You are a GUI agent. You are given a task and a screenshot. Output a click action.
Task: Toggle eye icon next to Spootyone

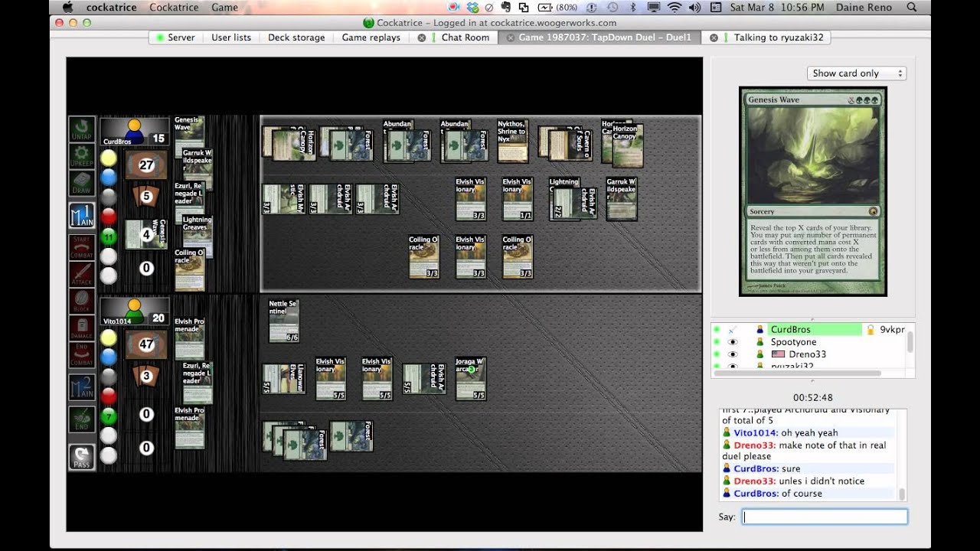pyautogui.click(x=733, y=342)
